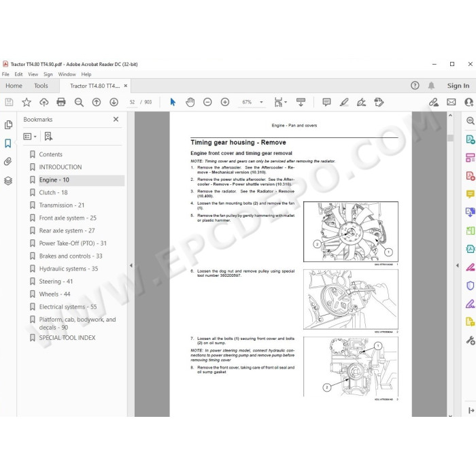Switch to the Home tab
The image size is (476, 476).
click(x=14, y=86)
